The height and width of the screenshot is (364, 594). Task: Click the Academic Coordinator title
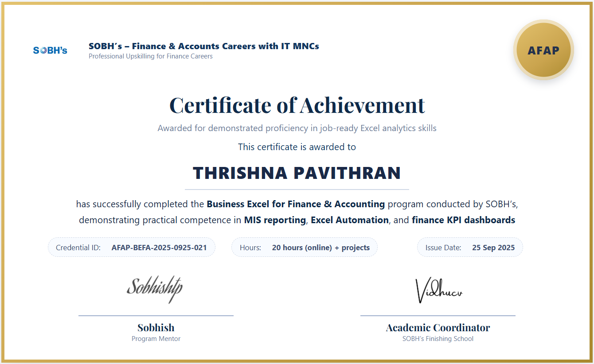[438, 328]
